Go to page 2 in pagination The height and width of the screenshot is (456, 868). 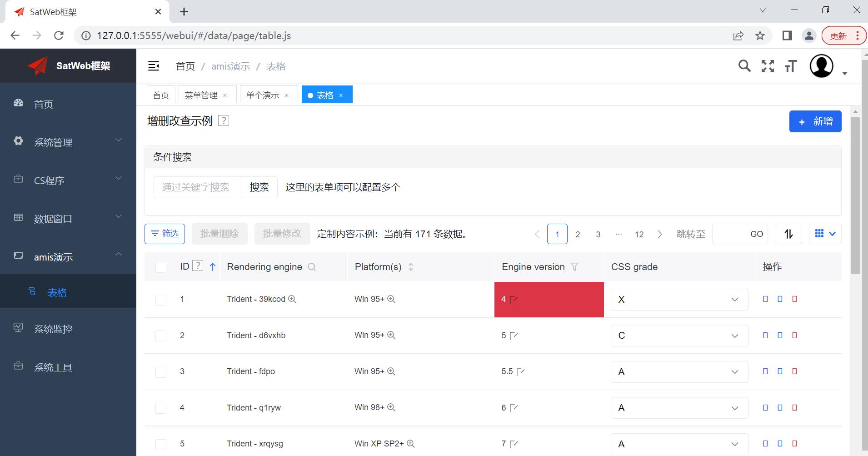click(578, 234)
